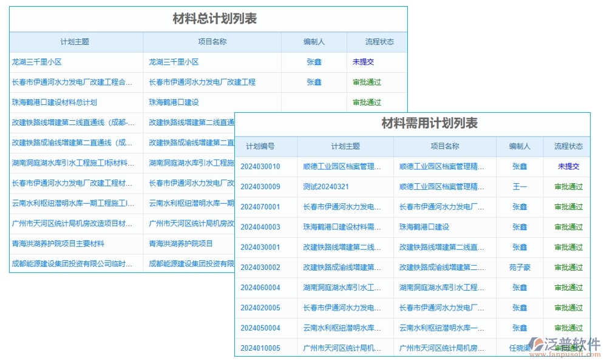607x364 pixels.
Task: Click 未提交 status for plan 2024030010
Action: (x=568, y=166)
